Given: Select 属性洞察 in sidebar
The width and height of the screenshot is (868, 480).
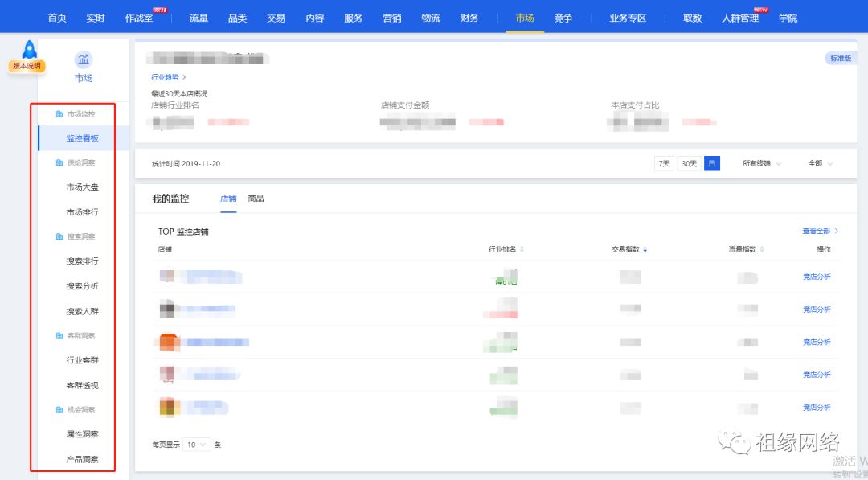Looking at the screenshot, I should [83, 434].
